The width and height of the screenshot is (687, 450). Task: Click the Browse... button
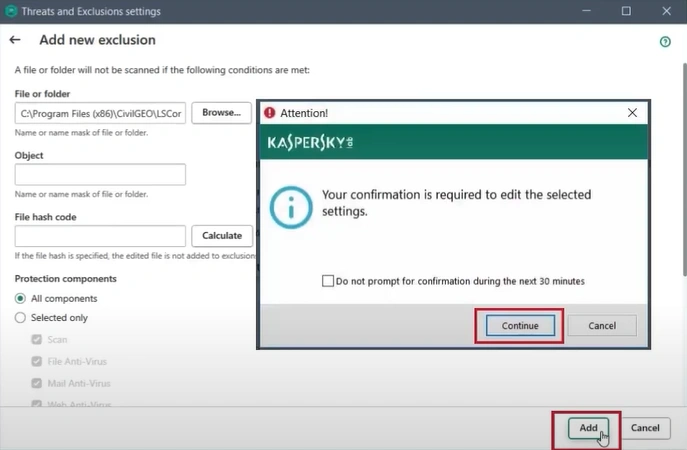[221, 113]
